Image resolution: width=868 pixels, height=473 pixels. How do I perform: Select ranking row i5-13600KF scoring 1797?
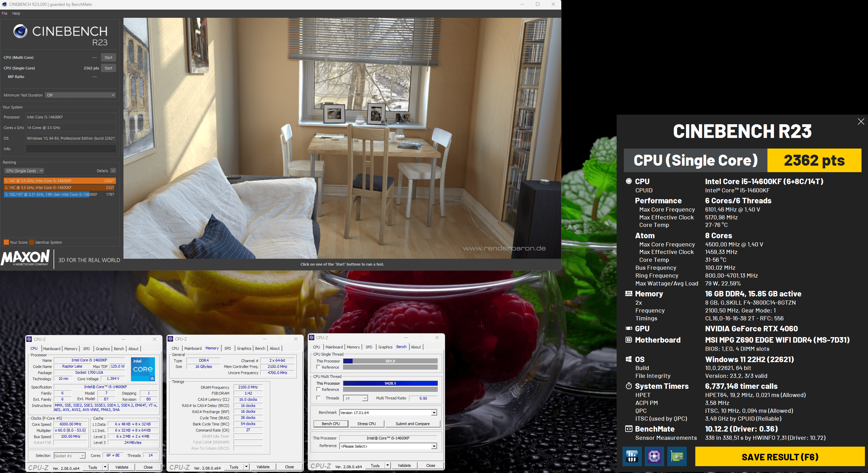[x=60, y=194]
